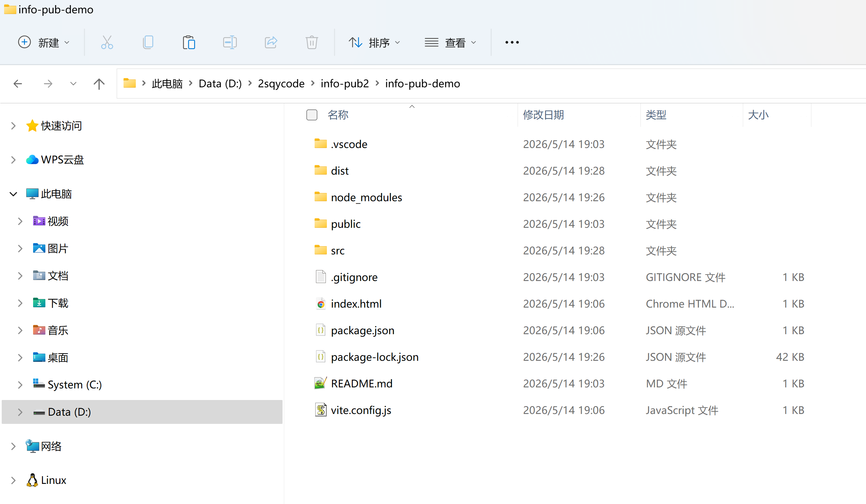Viewport: 866px width, 504px height.
Task: Collapse the 此电脑 tree node
Action: coord(13,194)
